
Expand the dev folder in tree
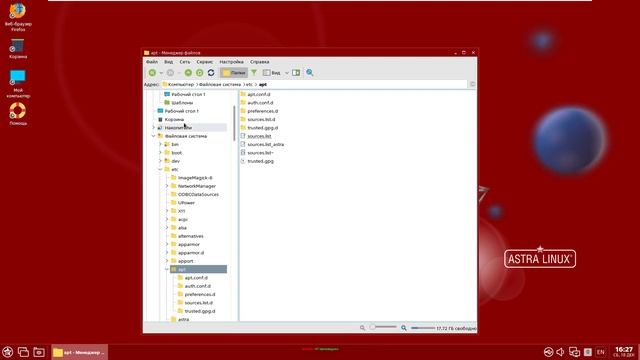[x=160, y=161]
